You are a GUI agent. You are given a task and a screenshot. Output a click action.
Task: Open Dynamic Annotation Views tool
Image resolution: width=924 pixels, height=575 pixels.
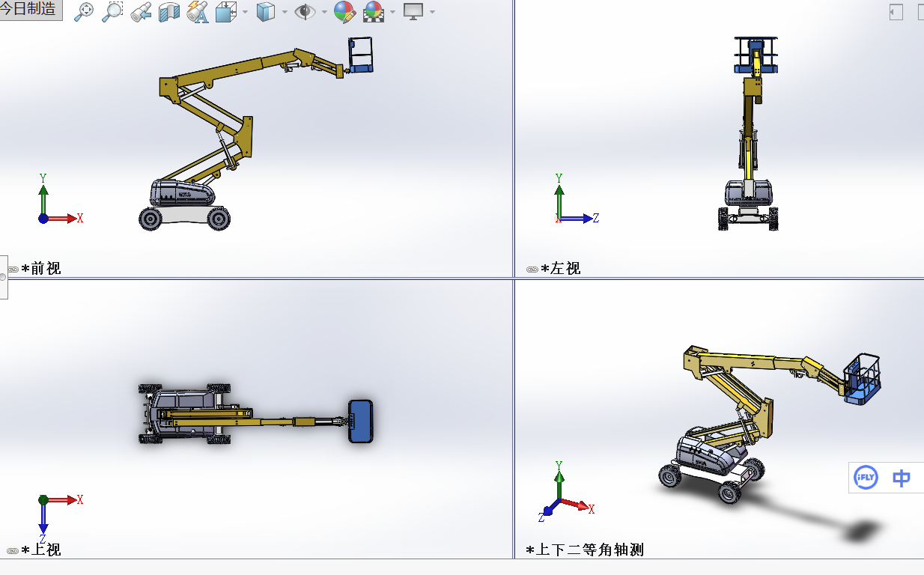[x=197, y=12]
